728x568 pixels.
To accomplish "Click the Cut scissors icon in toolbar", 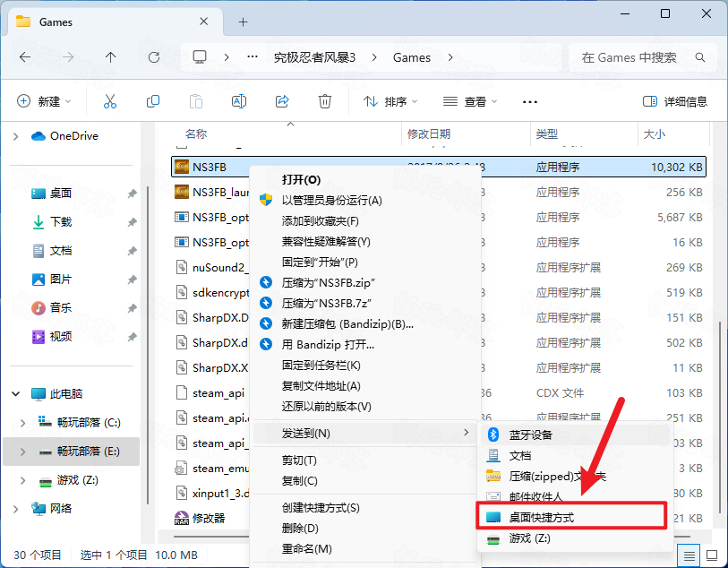I will (110, 101).
